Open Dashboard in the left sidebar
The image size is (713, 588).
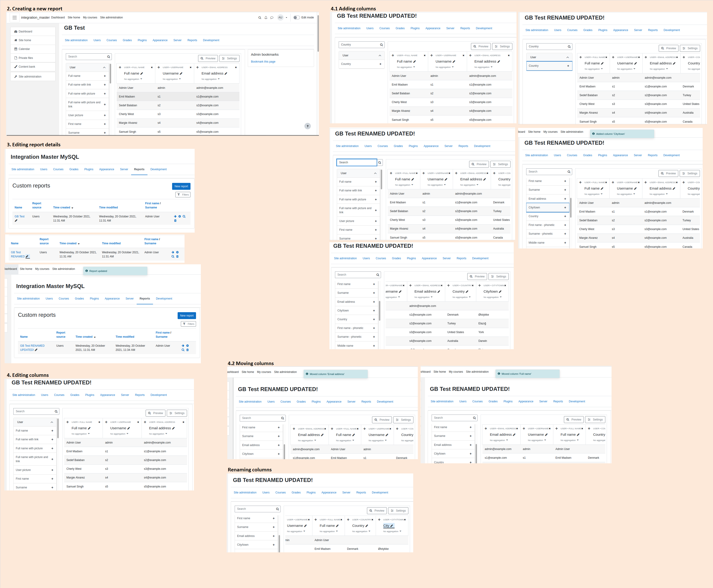pos(33,32)
